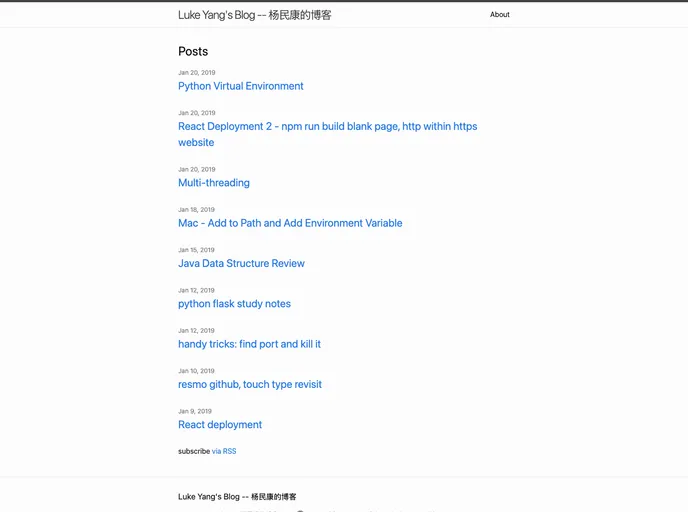Screen dimensions: 688x512
Task: Open Luke Yang's Blog header title link
Action: coord(254,15)
